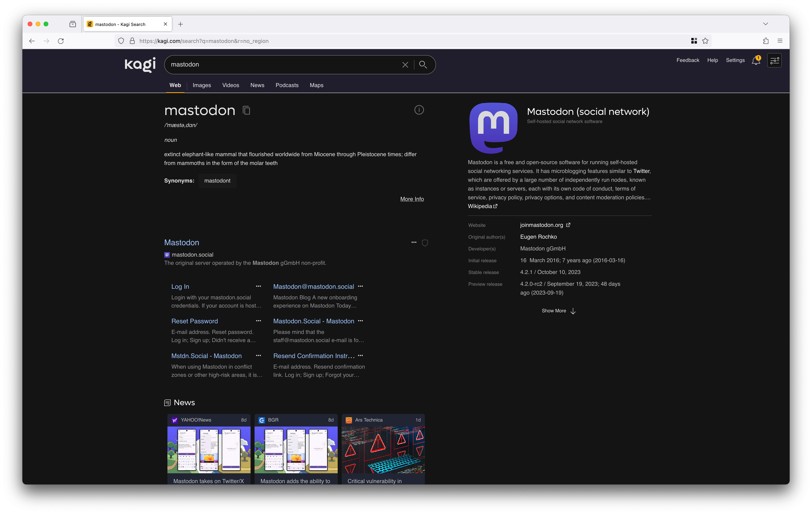Click the site lock icon
812x514 pixels.
tap(132, 41)
